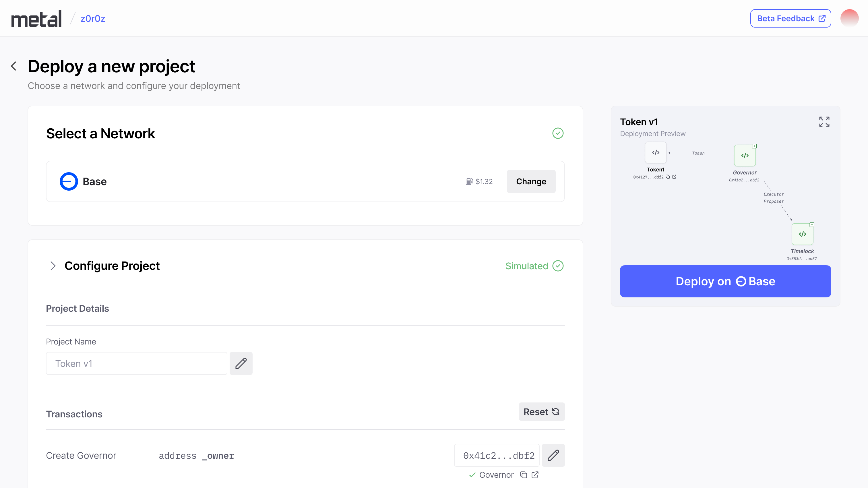Click the Create Governor transaction label
This screenshot has width=868, height=488.
tap(81, 456)
